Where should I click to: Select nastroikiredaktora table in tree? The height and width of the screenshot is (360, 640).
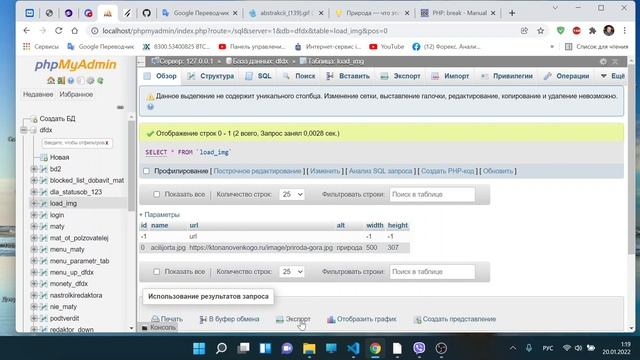coord(76,295)
